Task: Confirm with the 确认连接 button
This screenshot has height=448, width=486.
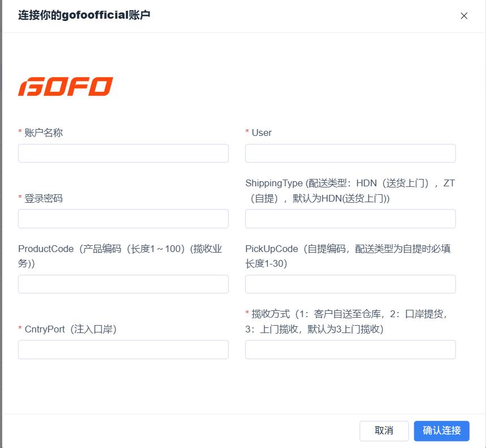Action: point(442,430)
